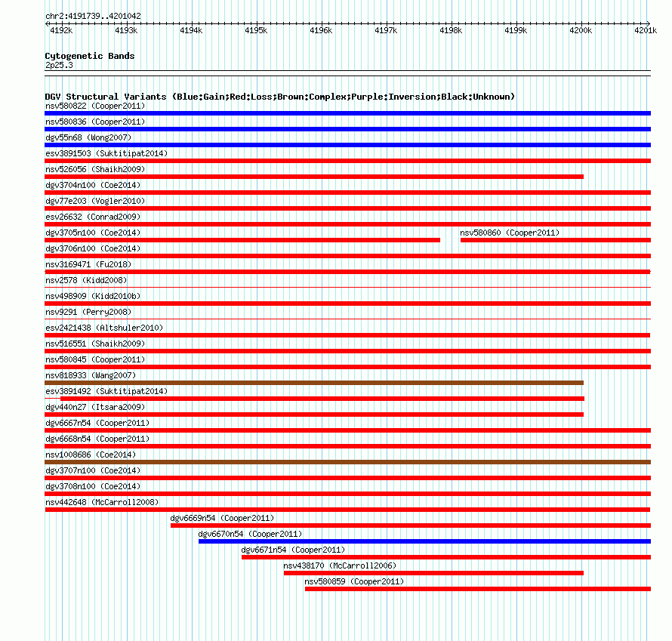Open the nsv9291 (Perry2008) variant
672x641 pixels.
88,312
